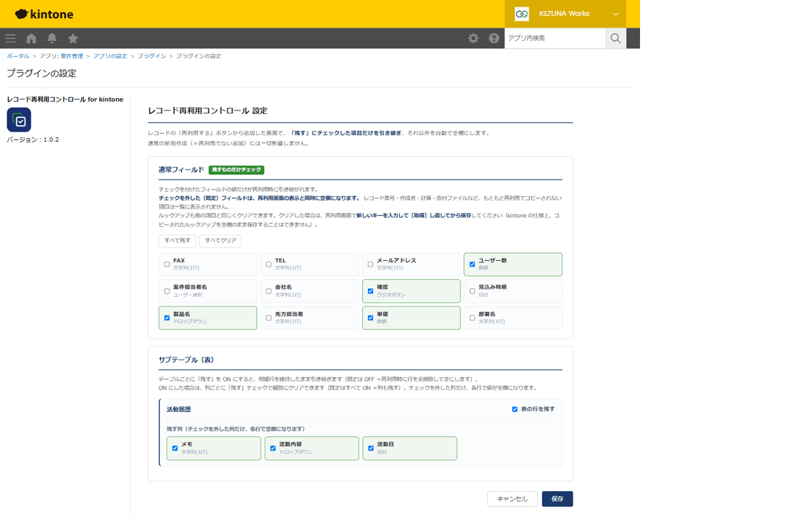The width and height of the screenshot is (800, 532).
Task: Expand the KIZUNA Works account dropdown
Action: [615, 15]
